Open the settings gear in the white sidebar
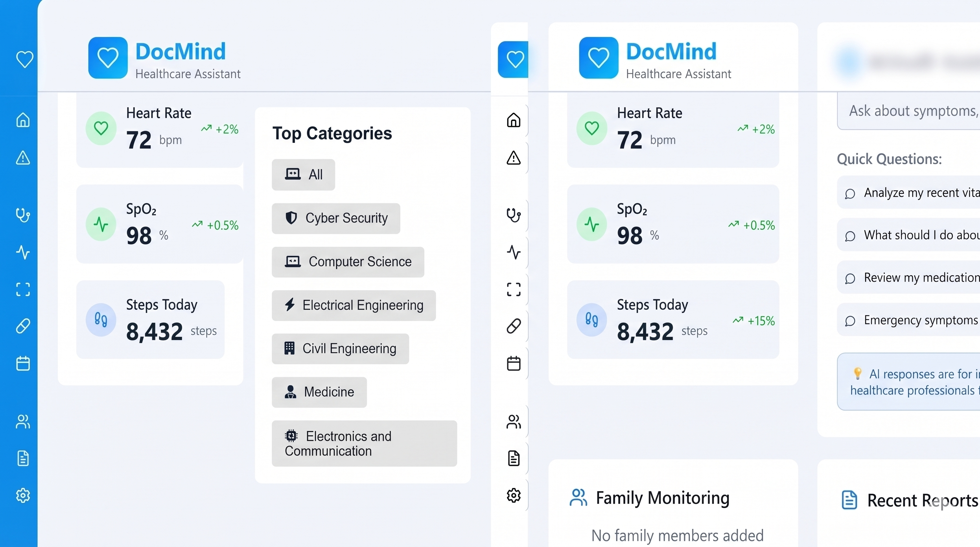 point(514,495)
